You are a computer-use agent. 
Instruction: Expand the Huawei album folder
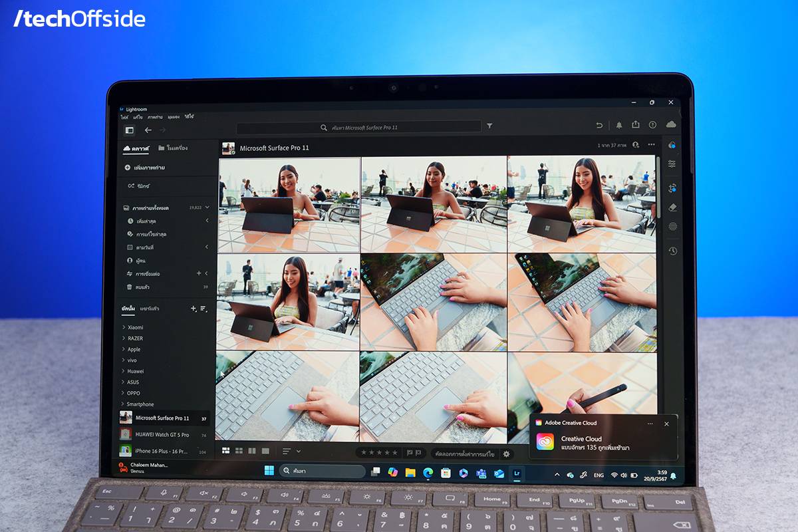click(124, 371)
